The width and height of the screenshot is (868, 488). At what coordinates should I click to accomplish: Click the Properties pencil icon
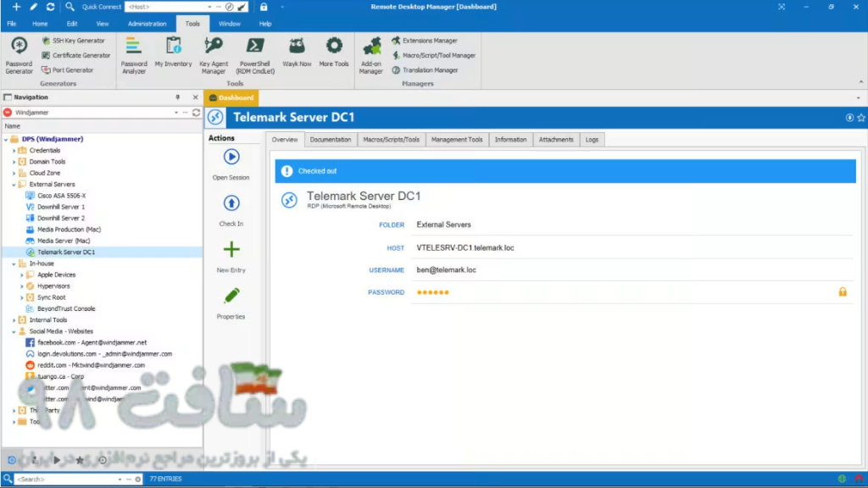(231, 296)
